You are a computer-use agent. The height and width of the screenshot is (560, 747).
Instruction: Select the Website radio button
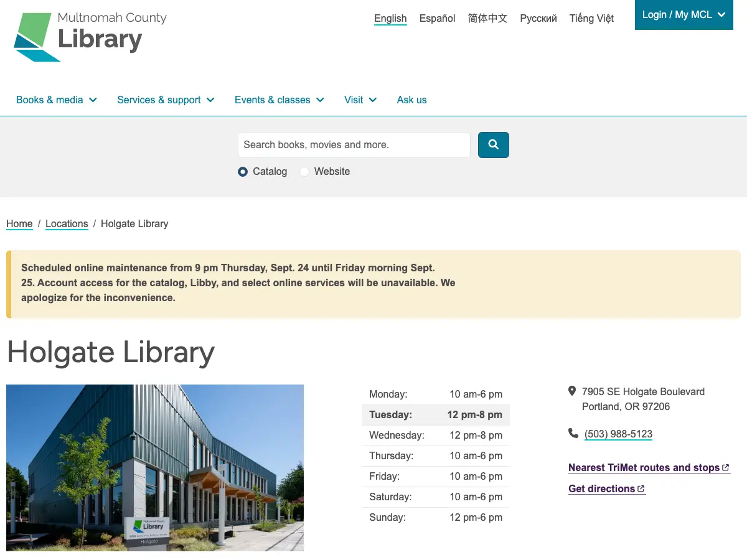(304, 172)
